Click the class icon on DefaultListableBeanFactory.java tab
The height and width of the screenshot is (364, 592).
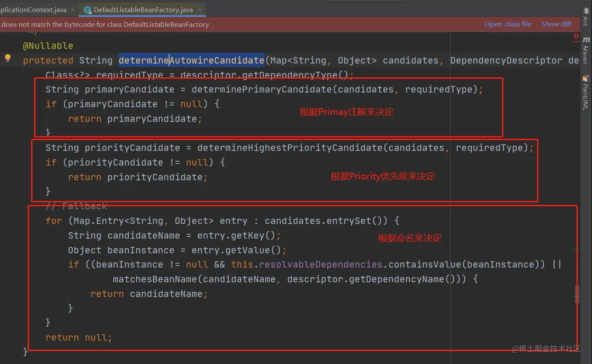click(x=88, y=10)
